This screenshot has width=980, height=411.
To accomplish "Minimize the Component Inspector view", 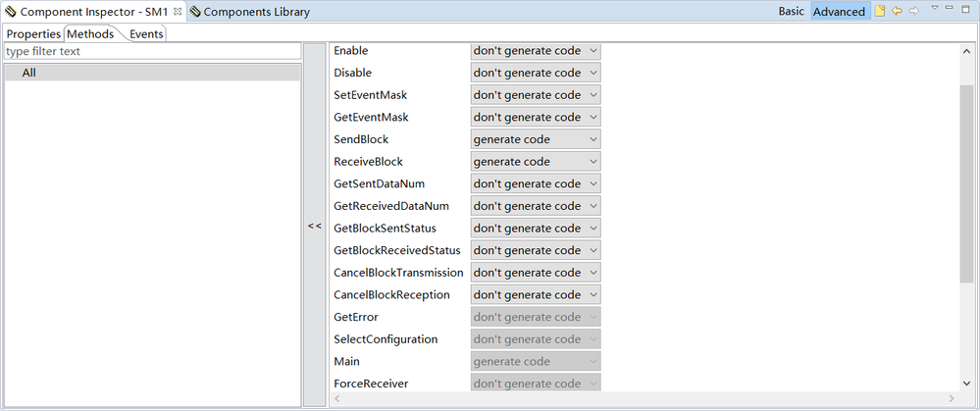I will (x=950, y=9).
